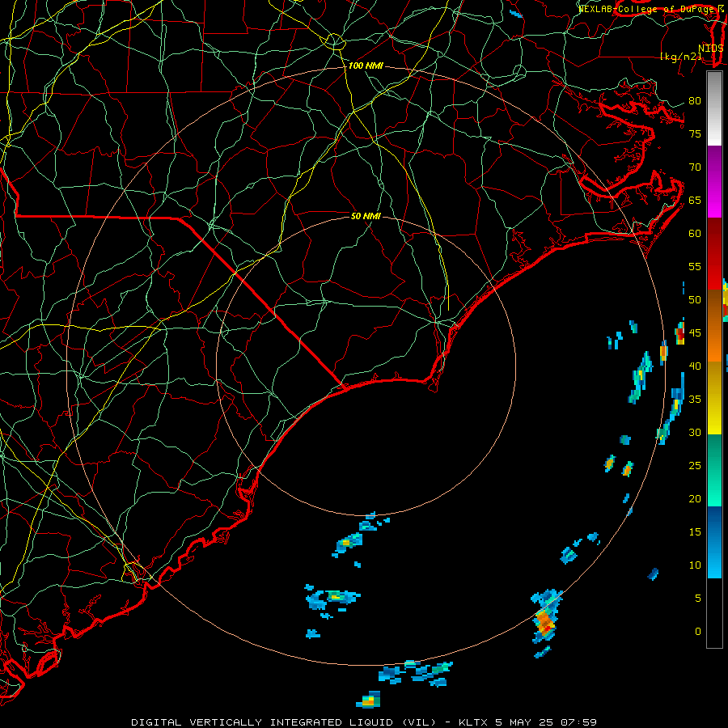Select the 0 value on the VIL scale

coord(698,632)
